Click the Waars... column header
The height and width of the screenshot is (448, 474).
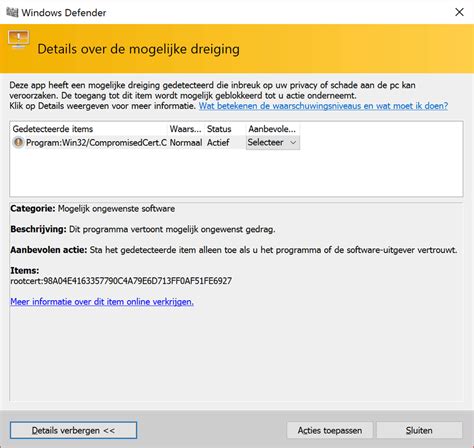[186, 129]
